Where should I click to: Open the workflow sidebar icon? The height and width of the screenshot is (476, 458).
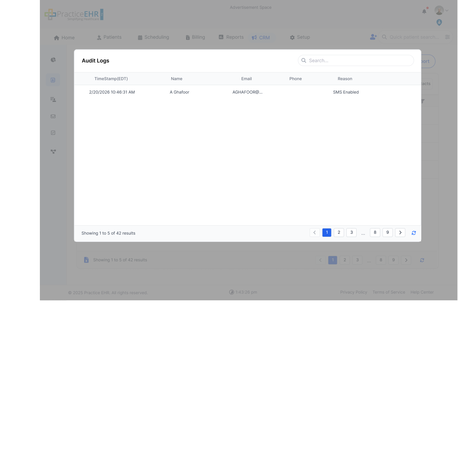pyautogui.click(x=53, y=152)
